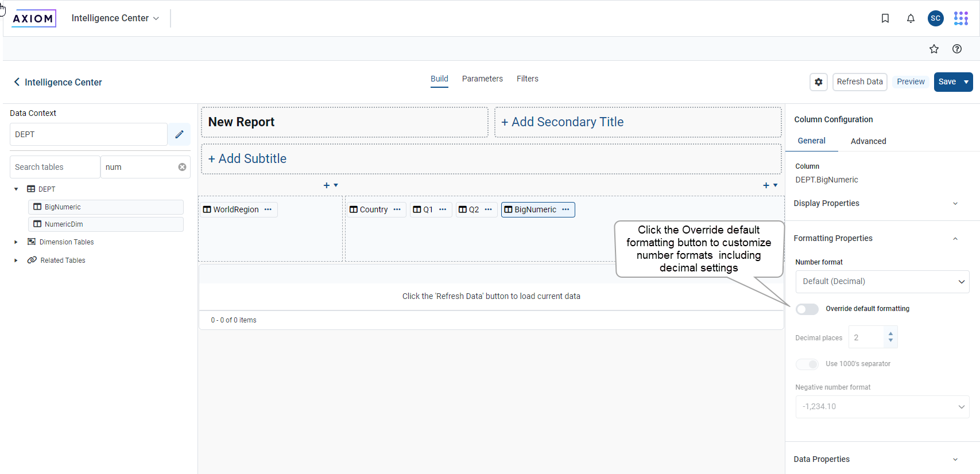Open report settings gear icon
Image resolution: width=980 pixels, height=474 pixels.
coord(819,82)
